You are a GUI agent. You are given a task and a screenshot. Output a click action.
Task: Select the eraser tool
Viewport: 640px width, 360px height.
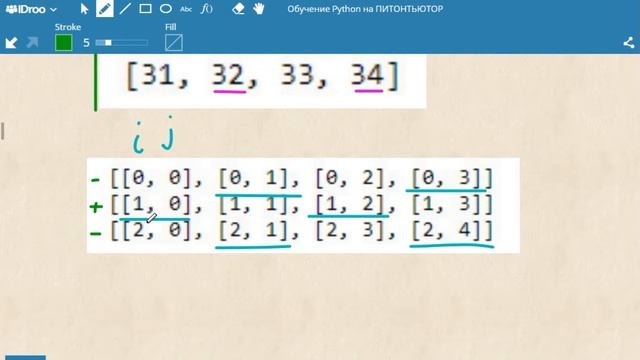[238, 9]
